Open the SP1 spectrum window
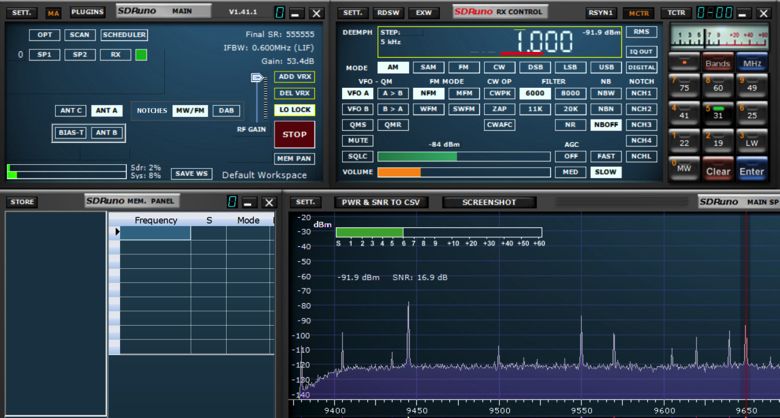Image resolution: width=780 pixels, height=418 pixels. coord(45,55)
